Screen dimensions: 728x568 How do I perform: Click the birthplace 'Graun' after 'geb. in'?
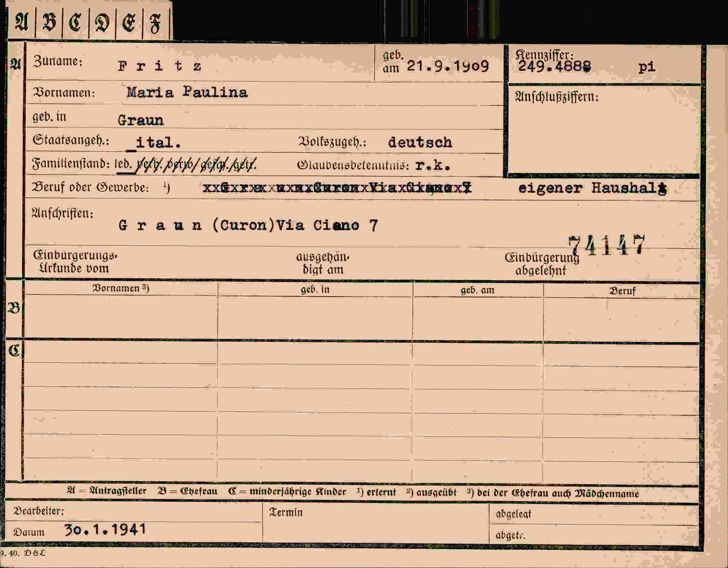tap(141, 120)
